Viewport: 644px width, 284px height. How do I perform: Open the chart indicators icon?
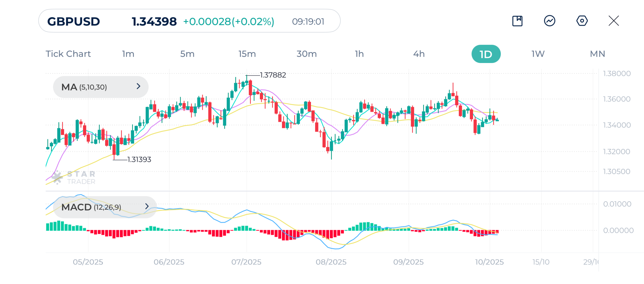550,21
